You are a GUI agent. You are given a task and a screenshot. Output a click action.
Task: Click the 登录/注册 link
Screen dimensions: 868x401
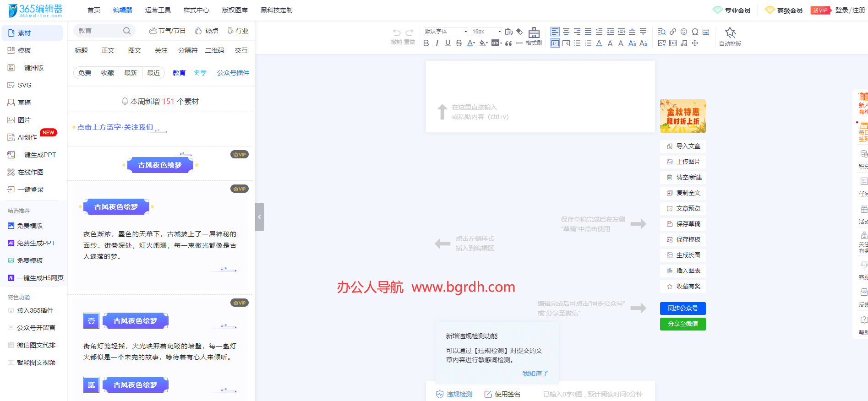click(850, 10)
